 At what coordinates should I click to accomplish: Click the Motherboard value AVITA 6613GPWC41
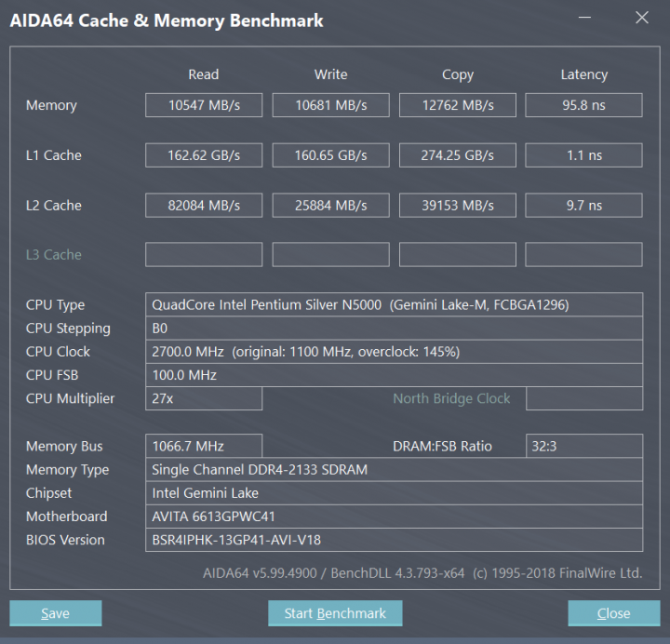click(x=394, y=517)
